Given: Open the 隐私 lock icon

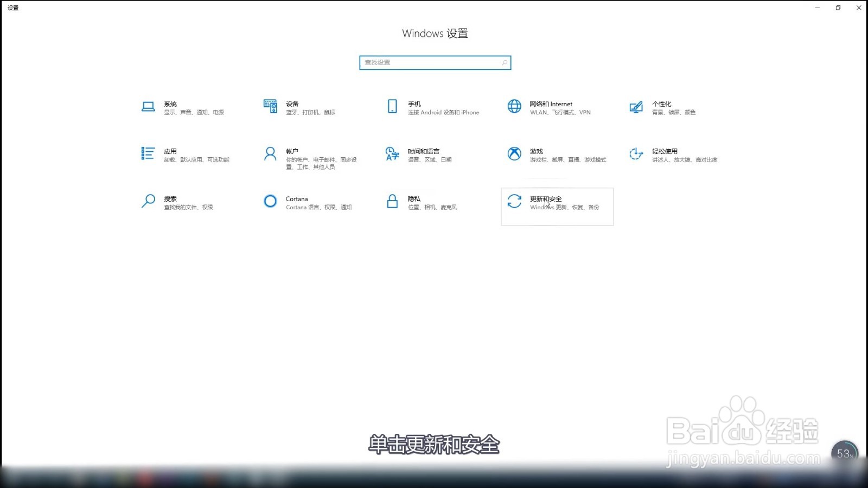Looking at the screenshot, I should [x=392, y=201].
